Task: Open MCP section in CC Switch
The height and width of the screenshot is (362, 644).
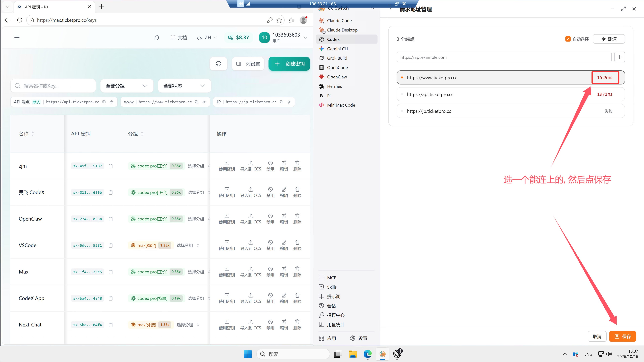Action: point(346,278)
